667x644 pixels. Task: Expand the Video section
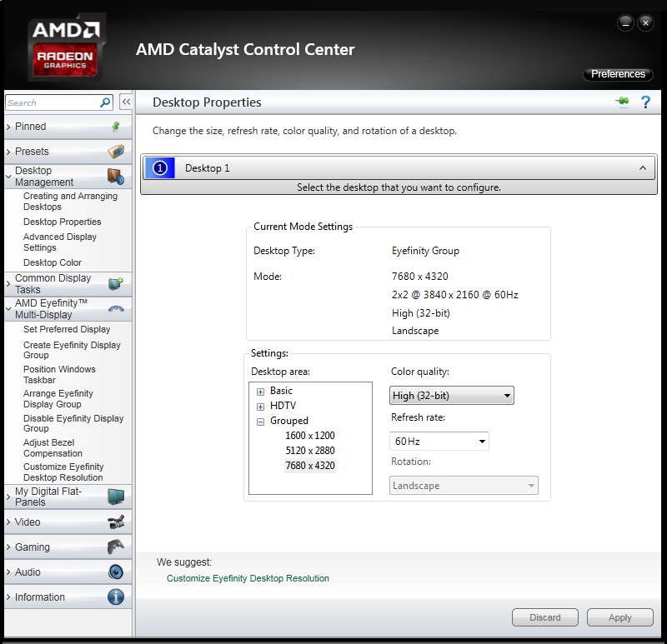(x=8, y=522)
